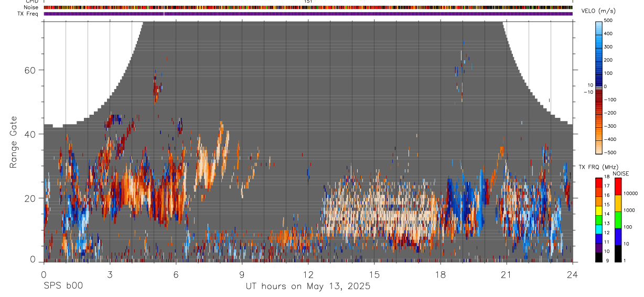Click the hour 15 tick label on the time axis
This screenshot has height=297, width=644.
pos(374,274)
